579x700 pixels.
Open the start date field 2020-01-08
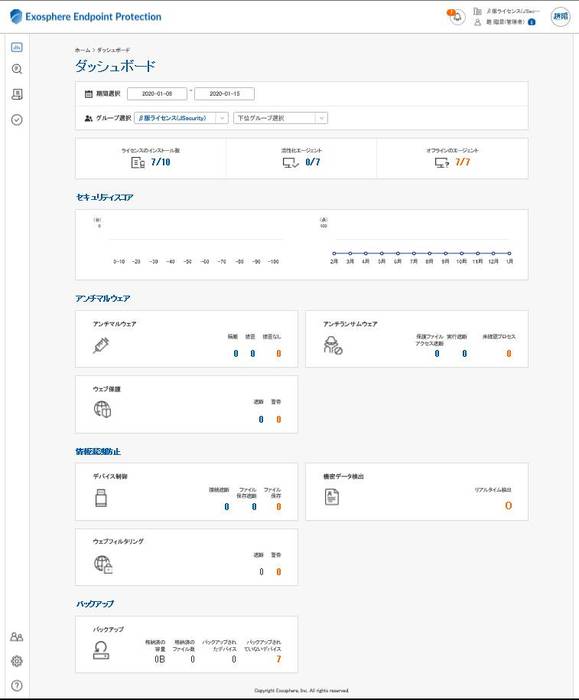click(x=157, y=94)
